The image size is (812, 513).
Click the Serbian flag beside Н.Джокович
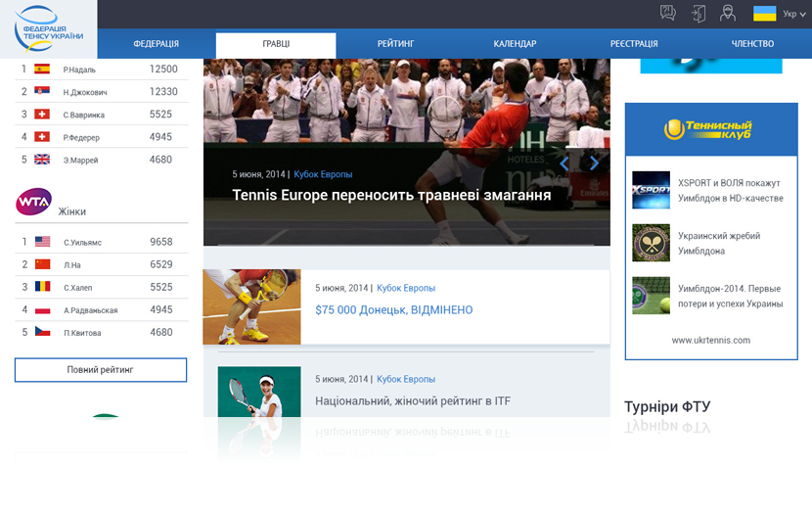[42, 91]
